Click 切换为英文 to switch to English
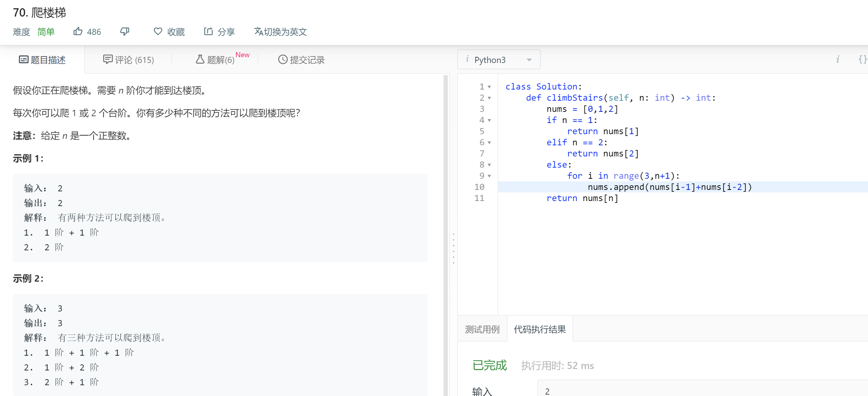This screenshot has height=396, width=868. click(287, 32)
